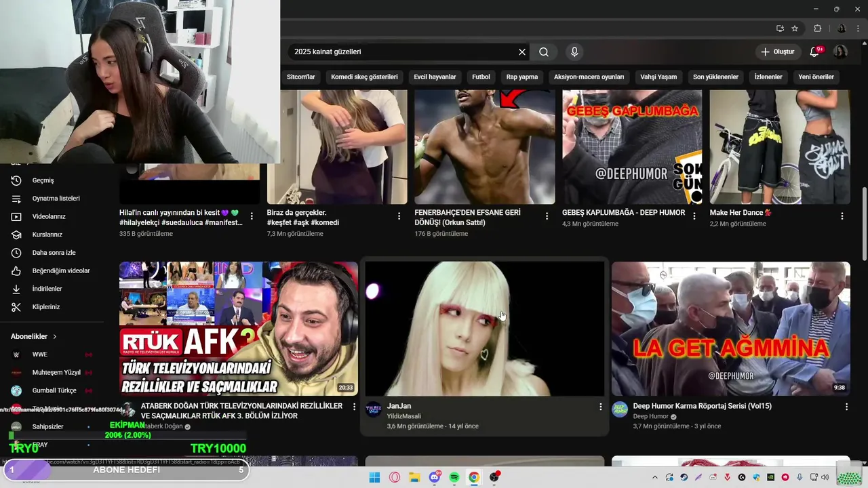The image size is (868, 488).
Task: Open Opera browser from taskbar
Action: (x=395, y=477)
